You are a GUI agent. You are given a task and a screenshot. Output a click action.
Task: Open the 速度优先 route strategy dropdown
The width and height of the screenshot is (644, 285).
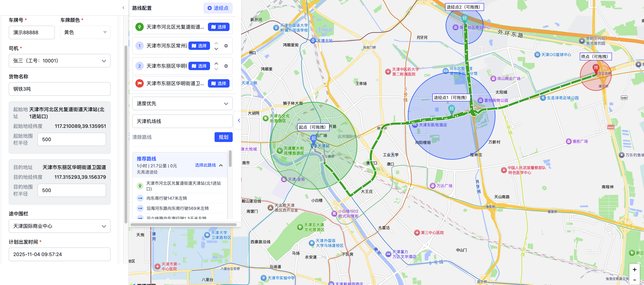[182, 103]
